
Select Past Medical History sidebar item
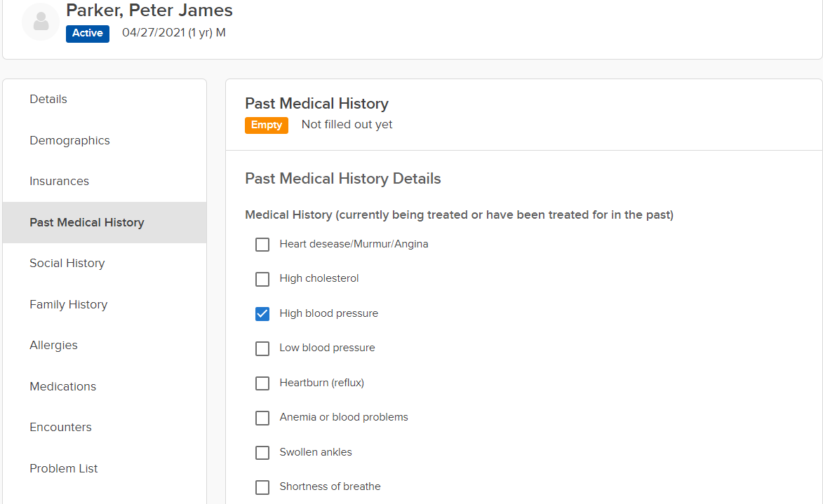pos(87,222)
